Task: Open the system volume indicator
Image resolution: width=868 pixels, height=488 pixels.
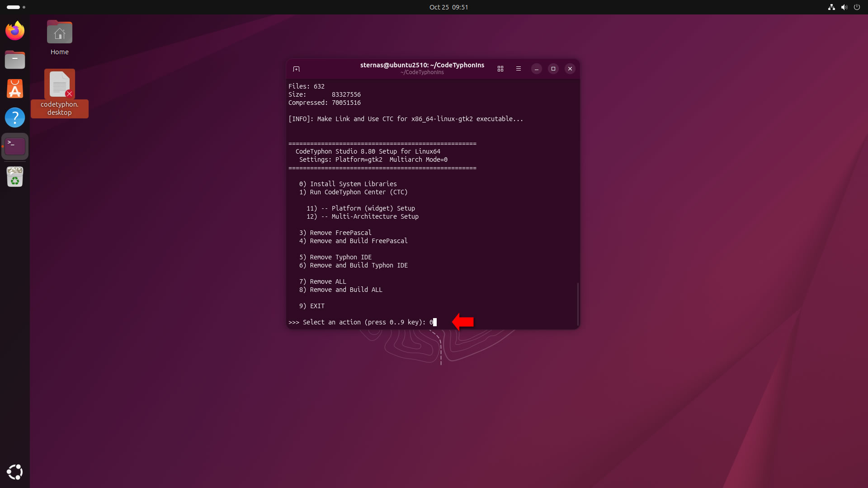Action: [x=844, y=7]
